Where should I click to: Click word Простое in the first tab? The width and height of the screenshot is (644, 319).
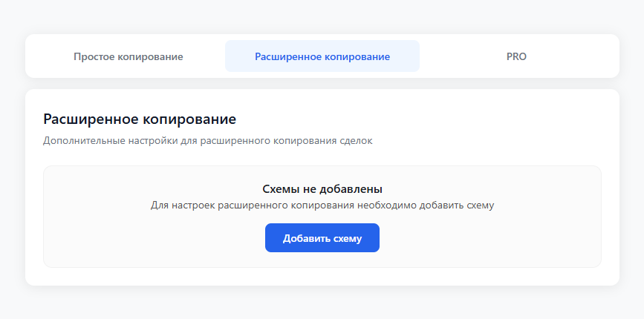click(94, 56)
